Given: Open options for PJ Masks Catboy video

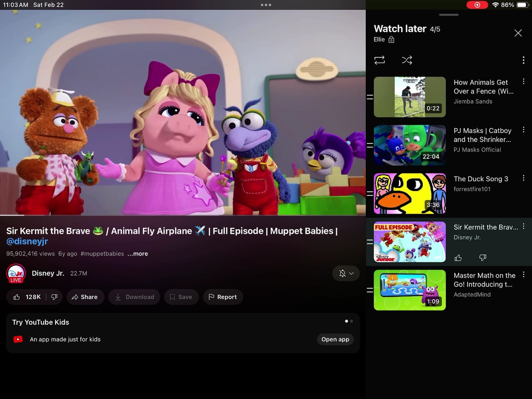Looking at the screenshot, I should tap(523, 130).
